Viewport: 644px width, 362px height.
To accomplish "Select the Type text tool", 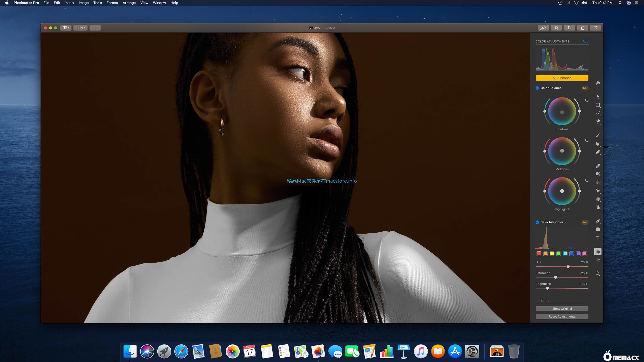I will coord(598,238).
